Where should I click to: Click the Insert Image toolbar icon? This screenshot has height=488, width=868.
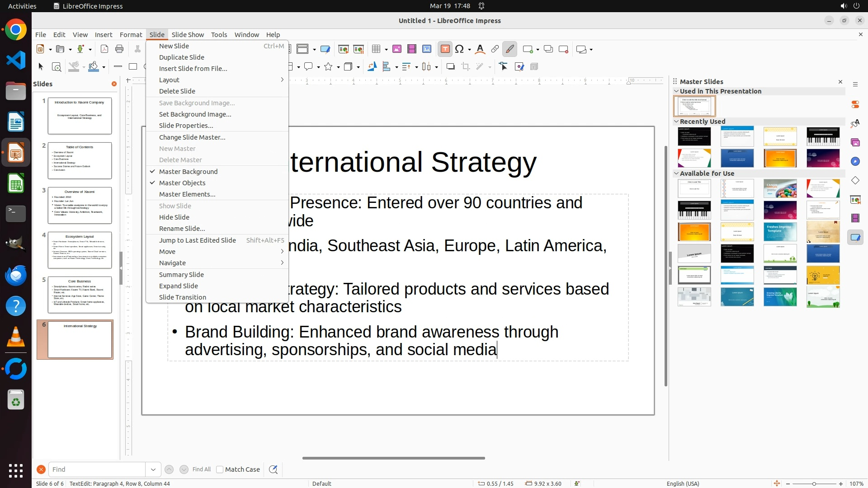[397, 49]
